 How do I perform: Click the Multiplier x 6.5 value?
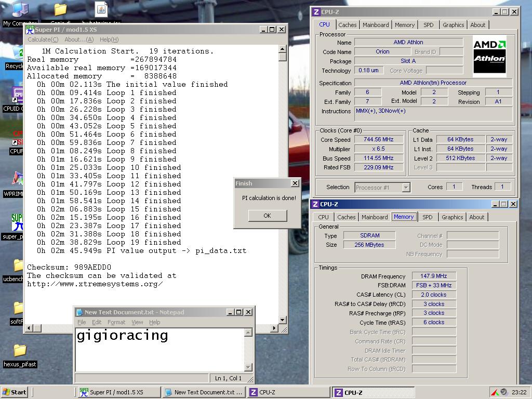click(x=379, y=149)
